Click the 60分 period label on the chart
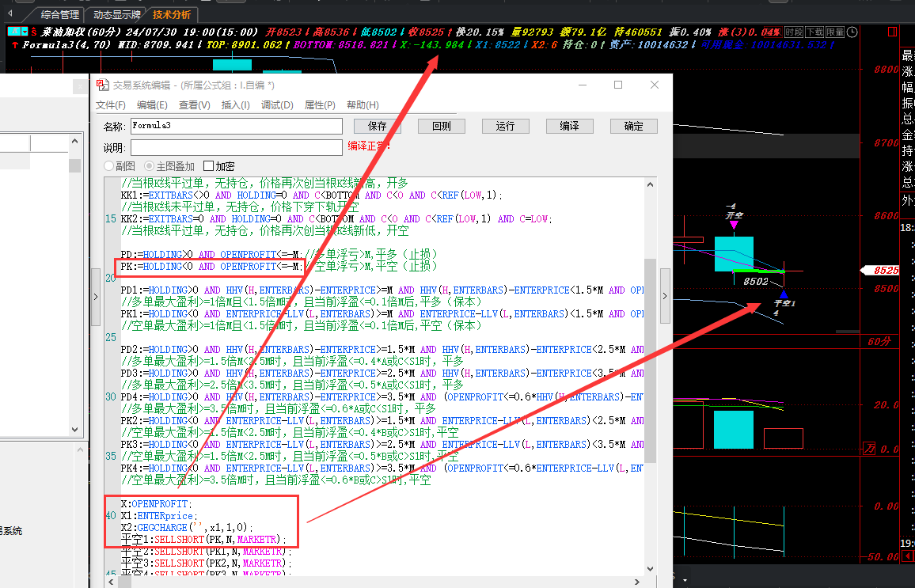 tap(879, 341)
